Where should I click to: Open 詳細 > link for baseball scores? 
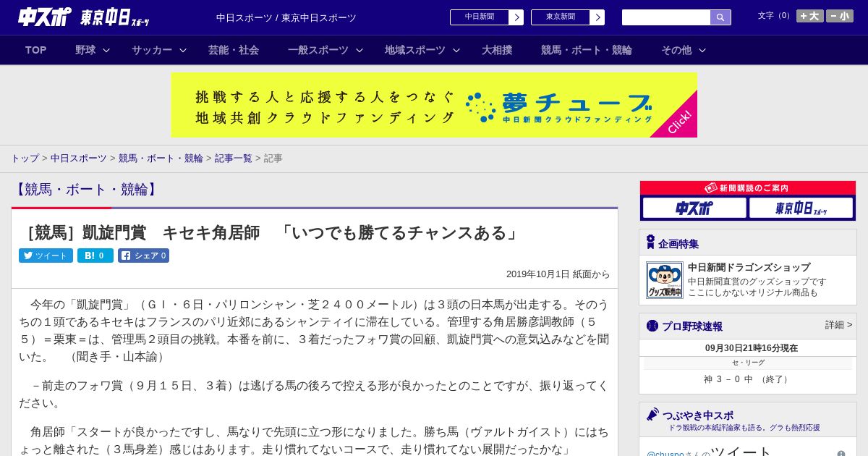click(x=838, y=325)
